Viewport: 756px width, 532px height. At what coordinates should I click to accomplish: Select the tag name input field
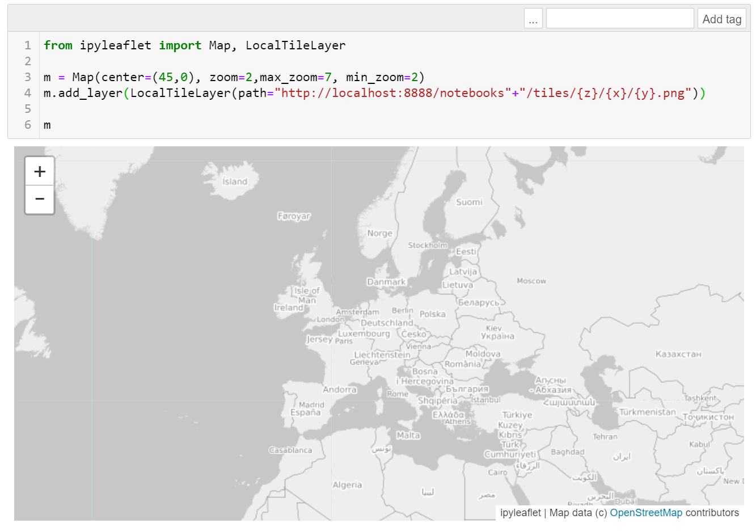(619, 18)
